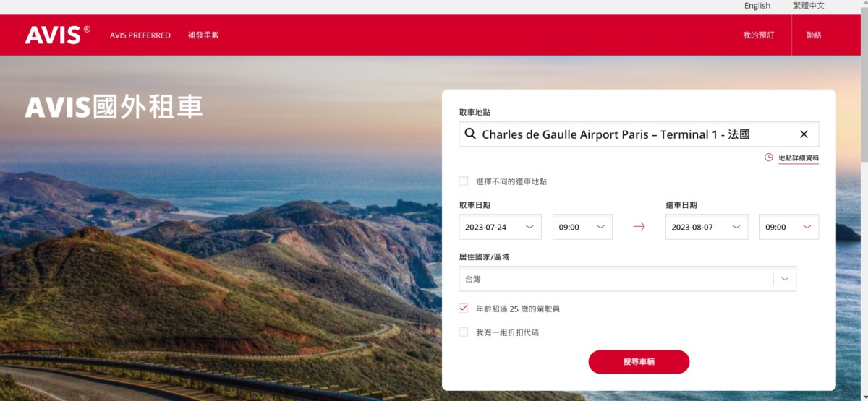Click the search magnifier icon in pickup field
Screen dimensions: 868x401
470,134
